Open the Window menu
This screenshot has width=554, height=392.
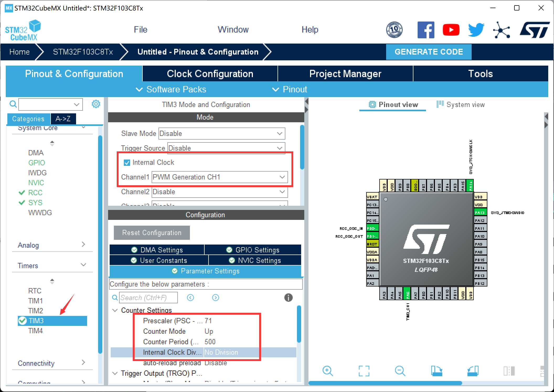[233, 29]
